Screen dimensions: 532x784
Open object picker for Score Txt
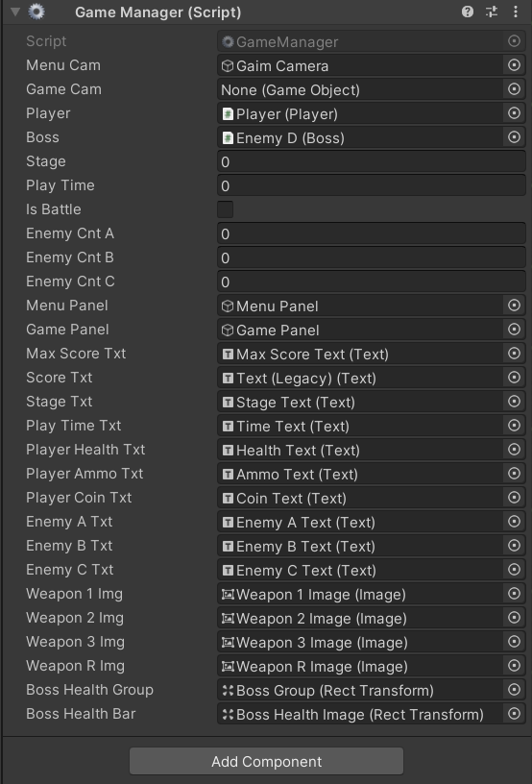(514, 377)
